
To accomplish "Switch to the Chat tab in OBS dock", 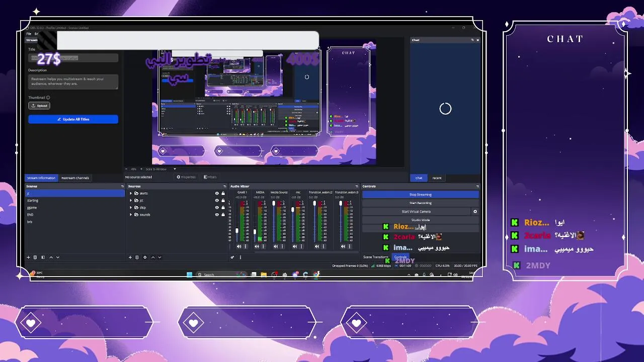I will (419, 178).
